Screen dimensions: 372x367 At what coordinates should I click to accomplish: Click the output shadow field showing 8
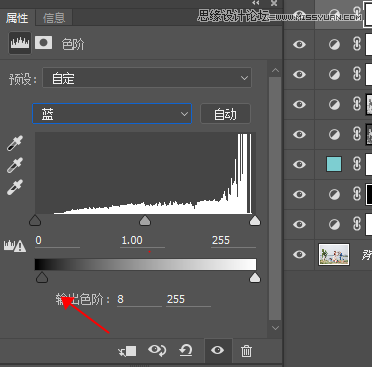click(x=139, y=300)
